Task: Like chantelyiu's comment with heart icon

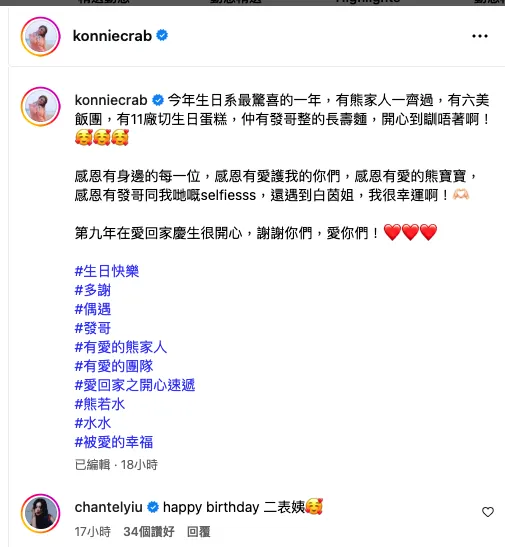Action: (x=488, y=512)
